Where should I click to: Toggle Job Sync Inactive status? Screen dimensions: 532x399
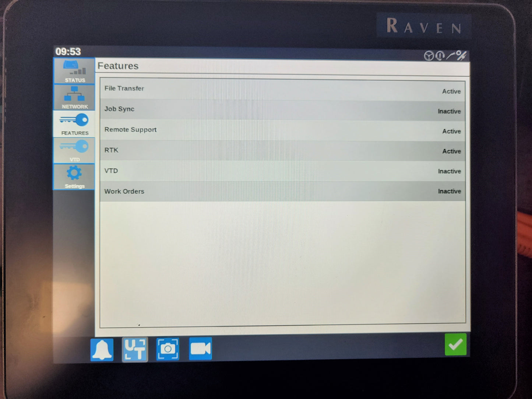tap(449, 111)
